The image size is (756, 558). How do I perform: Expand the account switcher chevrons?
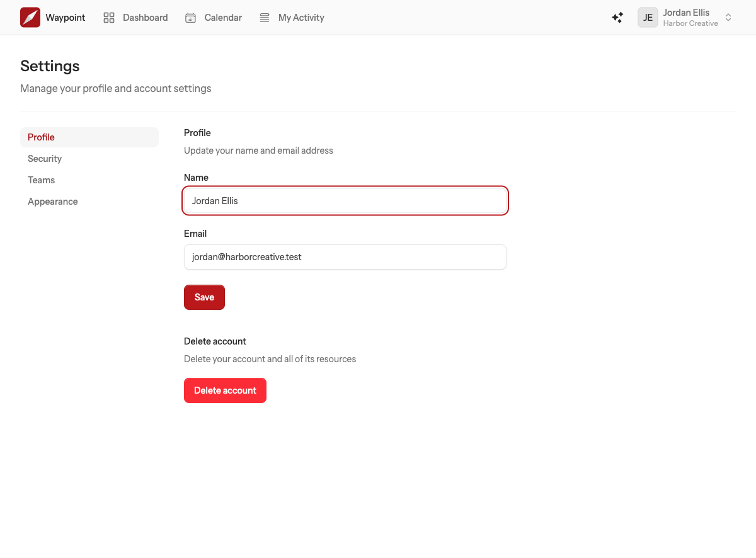pyautogui.click(x=728, y=18)
